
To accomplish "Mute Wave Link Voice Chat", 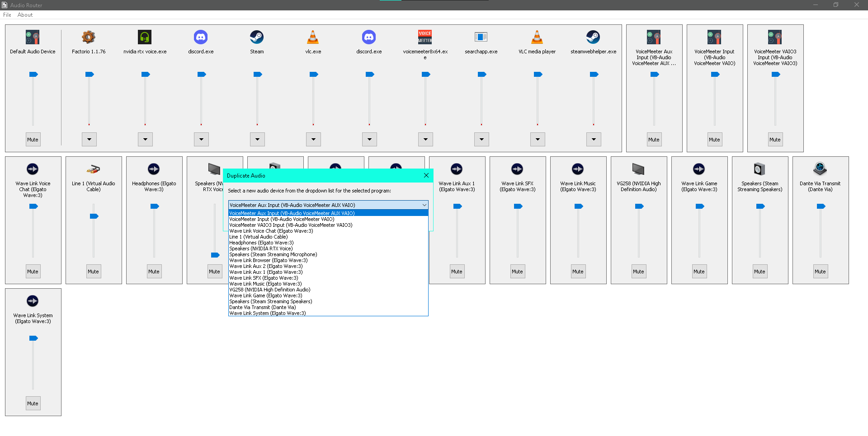I will [x=33, y=272].
